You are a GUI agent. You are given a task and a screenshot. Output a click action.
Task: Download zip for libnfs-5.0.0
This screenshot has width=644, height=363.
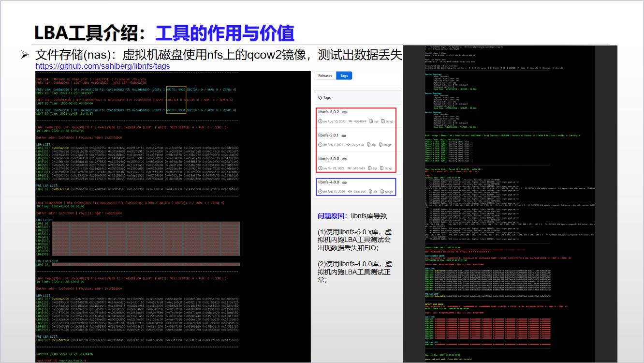tap(372, 168)
